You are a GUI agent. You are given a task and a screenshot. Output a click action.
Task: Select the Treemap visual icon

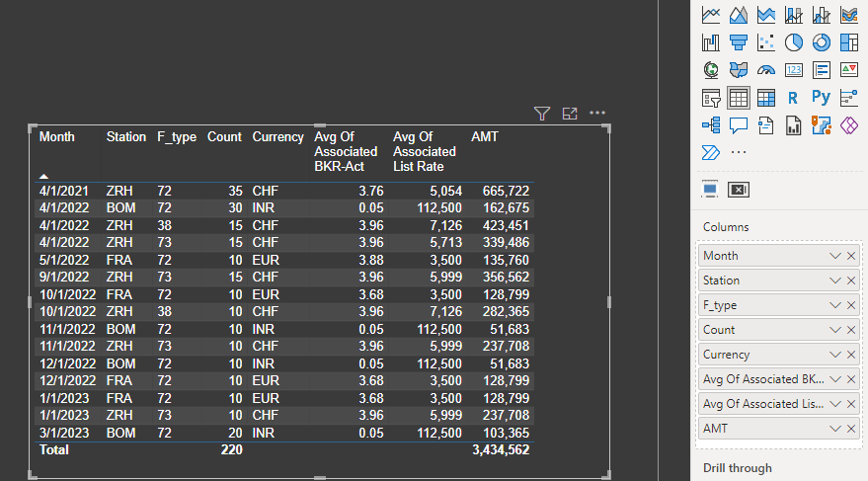coord(848,42)
